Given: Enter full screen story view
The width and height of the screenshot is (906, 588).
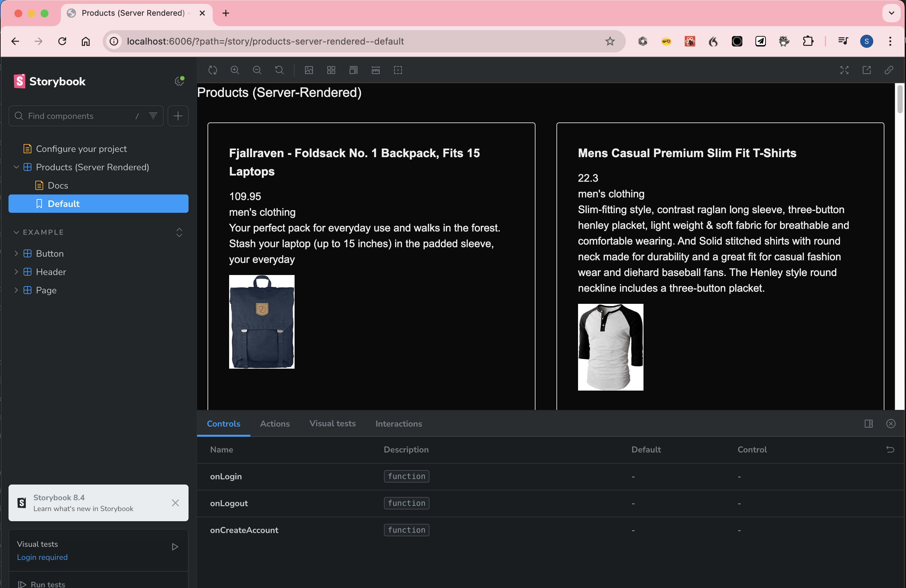Looking at the screenshot, I should tap(844, 70).
